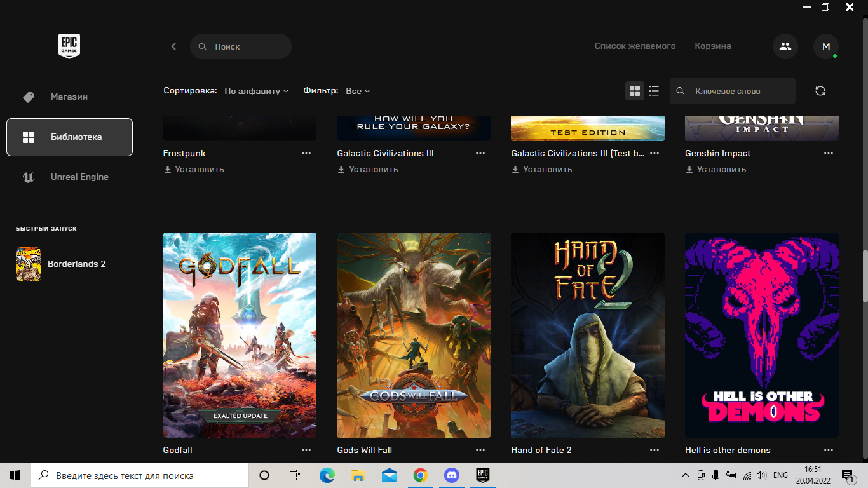Image resolution: width=868 pixels, height=488 pixels.
Task: Click the Hand of Fate 2 title
Action: 541,450
